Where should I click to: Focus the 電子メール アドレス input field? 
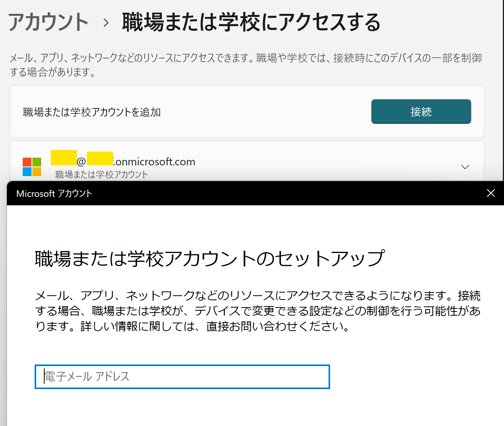[x=182, y=377]
